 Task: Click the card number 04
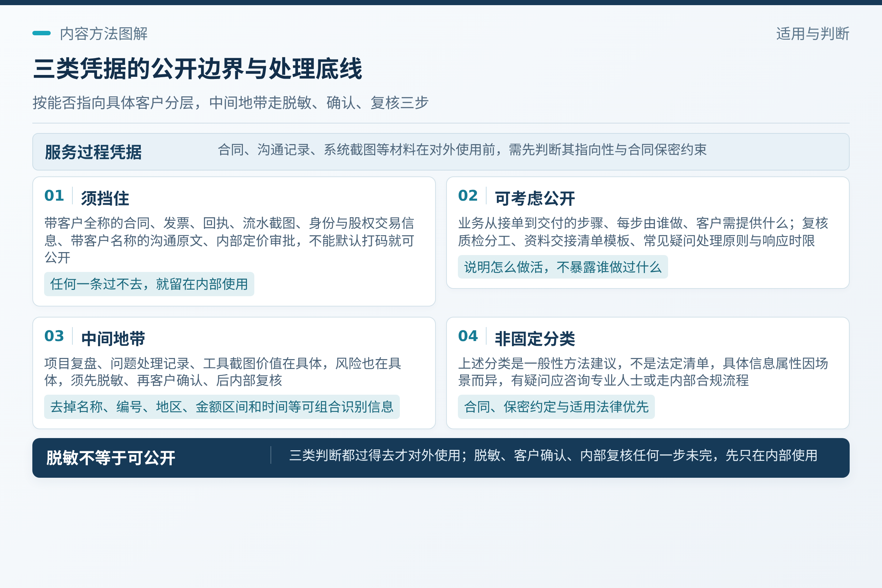pyautogui.click(x=468, y=336)
